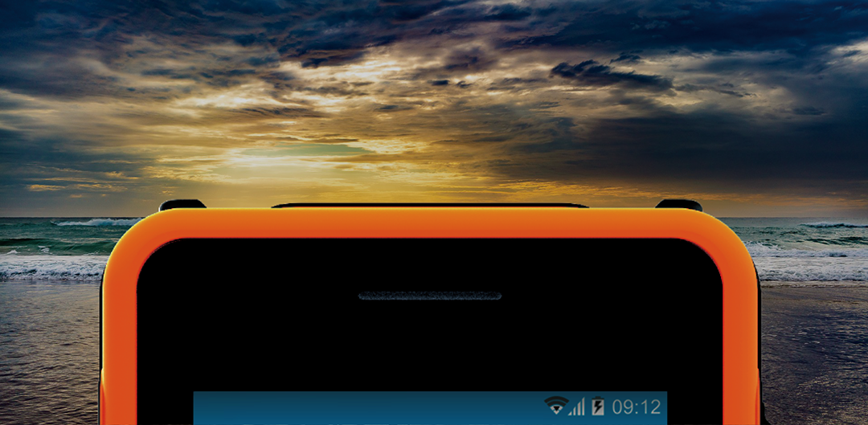Click the empty blue status bar area
The width and height of the screenshot is (868, 425).
pyautogui.click(x=362, y=408)
